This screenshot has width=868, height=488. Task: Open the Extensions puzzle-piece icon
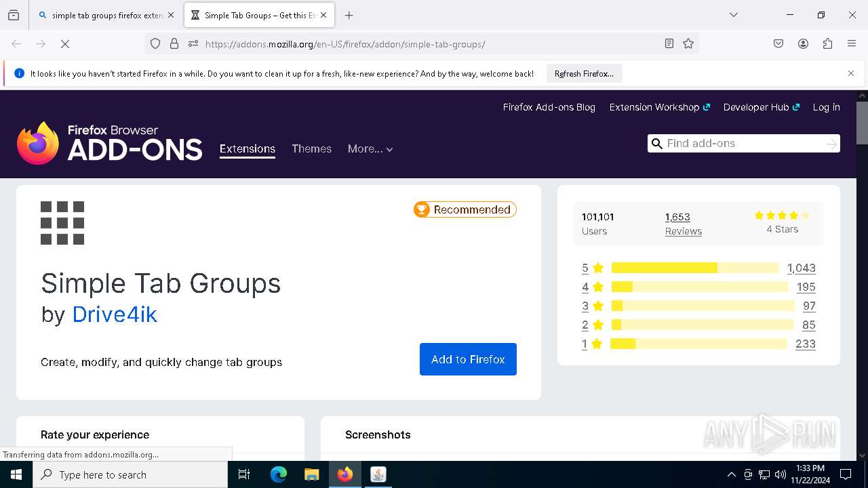tap(827, 44)
